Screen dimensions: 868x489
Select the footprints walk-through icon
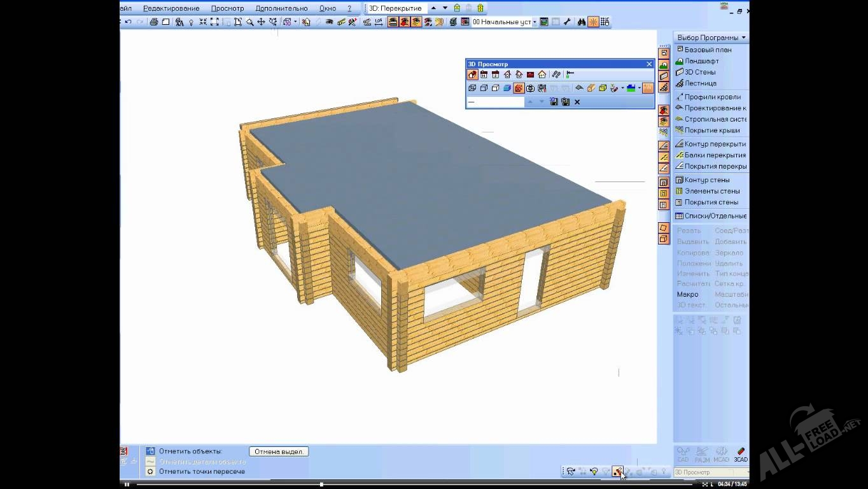556,74
